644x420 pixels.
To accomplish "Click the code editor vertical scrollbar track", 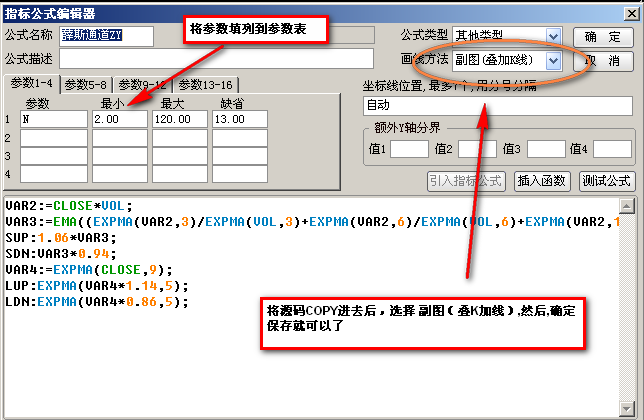I will pyautogui.click(x=627, y=307).
